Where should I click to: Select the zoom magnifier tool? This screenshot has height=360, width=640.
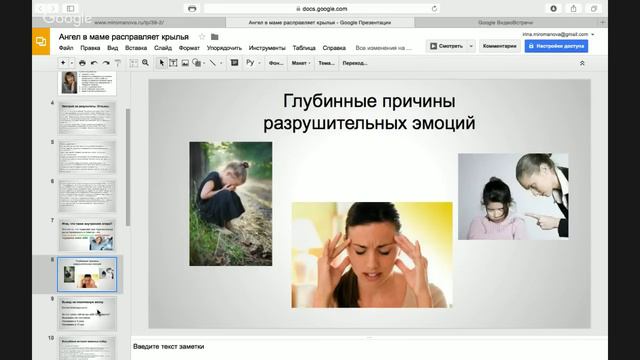pyautogui.click(x=145, y=63)
